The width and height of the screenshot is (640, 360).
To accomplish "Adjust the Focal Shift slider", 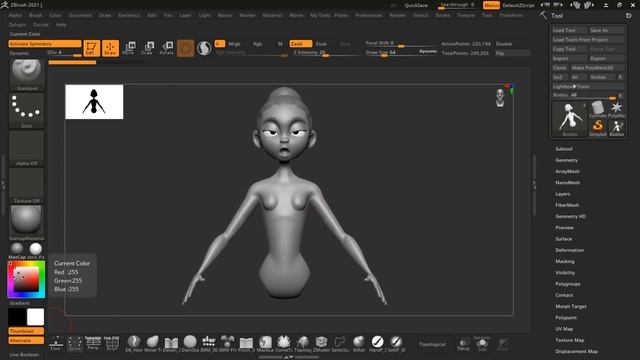I will 400,44.
